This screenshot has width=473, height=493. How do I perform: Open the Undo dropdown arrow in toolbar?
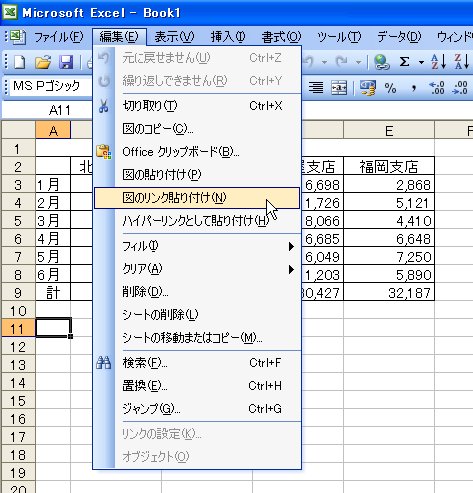pyautogui.click(x=324, y=62)
